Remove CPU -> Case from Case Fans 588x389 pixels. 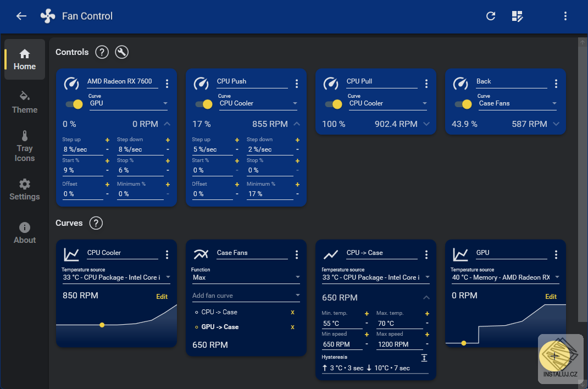pos(292,312)
